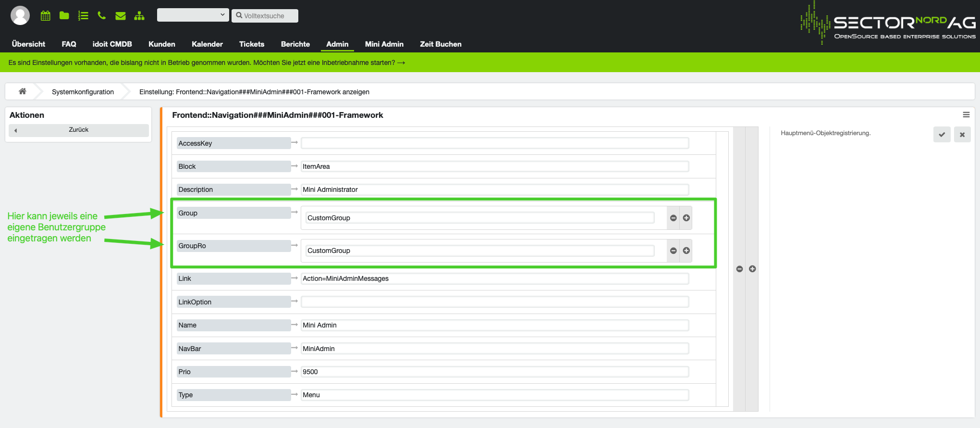Click the Hauptmenü-Objektregistrierung description text
Screen dimensions: 980x428
825,133
